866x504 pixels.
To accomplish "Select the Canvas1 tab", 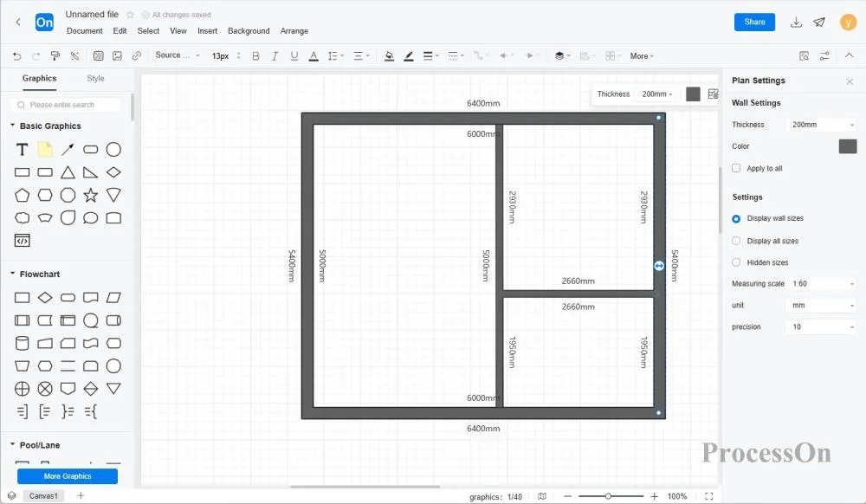I will coord(43,495).
